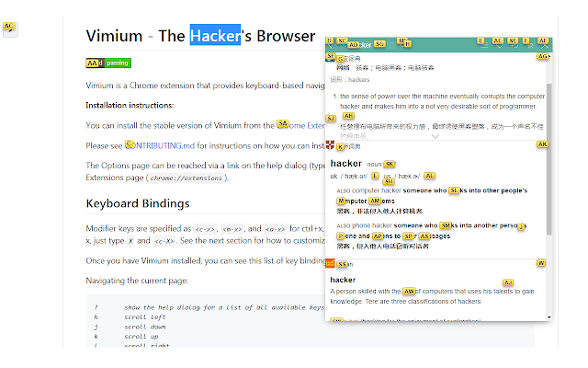The height and width of the screenshot is (368, 588).
Task: Close the dictionary popup panel
Action: pyautogui.click(x=545, y=45)
